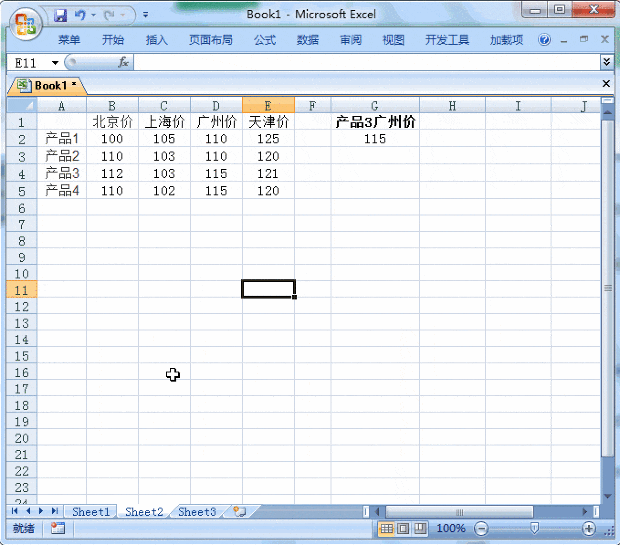This screenshot has width=620, height=545.
Task: Open the Name Box dropdown arrow
Action: [x=55, y=62]
